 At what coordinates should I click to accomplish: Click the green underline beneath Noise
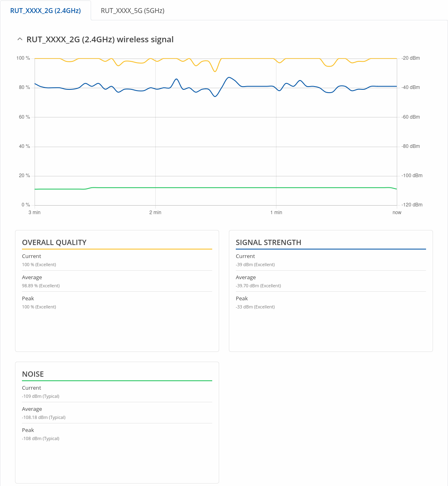[117, 381]
